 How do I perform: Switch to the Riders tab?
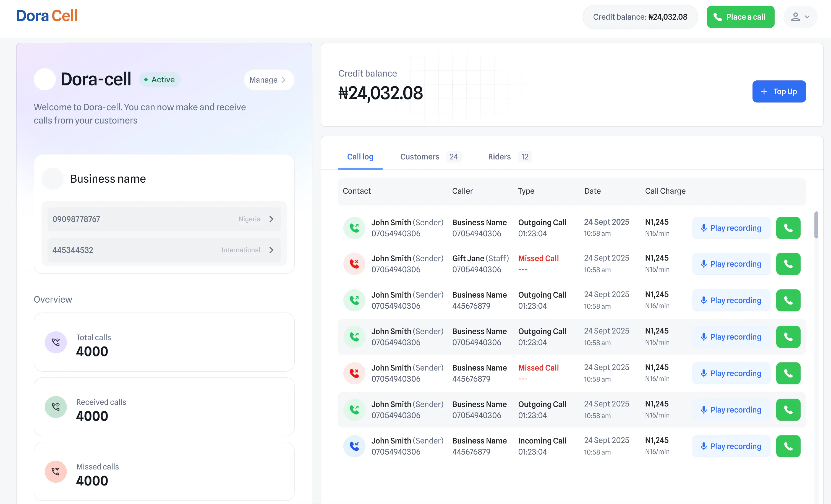pyautogui.click(x=509, y=157)
